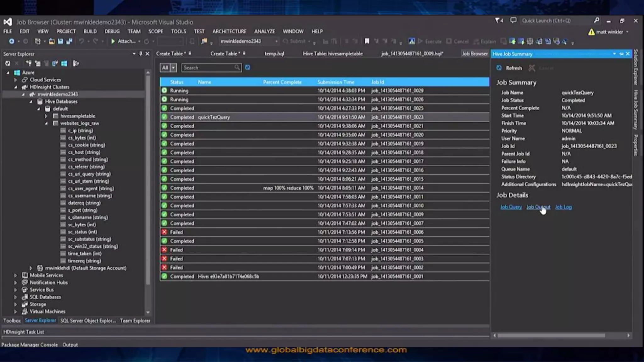Open the feedback speech bubble icon
Image resolution: width=644 pixels, height=362 pixels.
513,21
